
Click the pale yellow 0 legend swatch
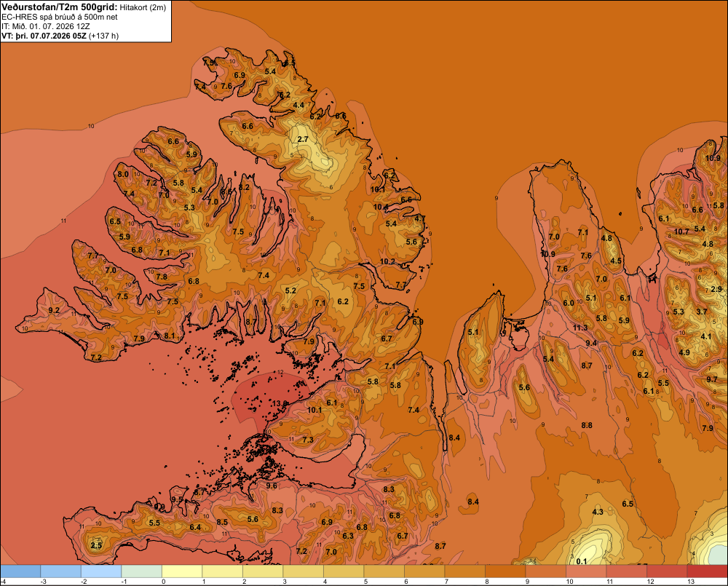pyautogui.click(x=182, y=571)
